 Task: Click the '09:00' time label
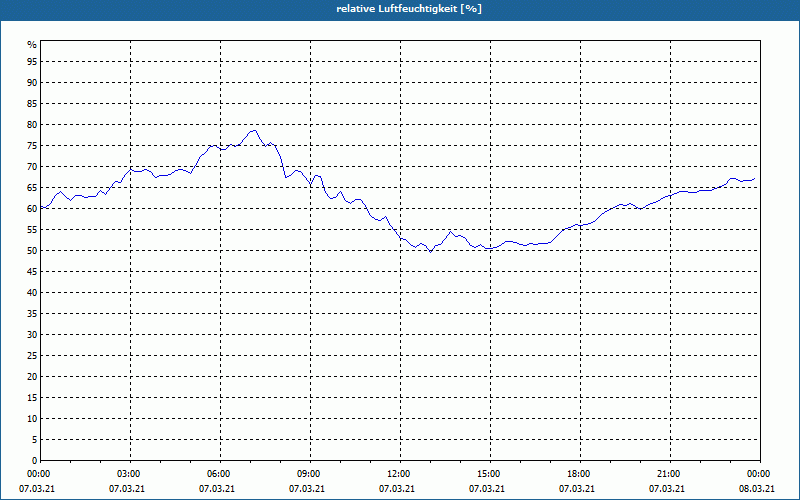click(x=309, y=474)
